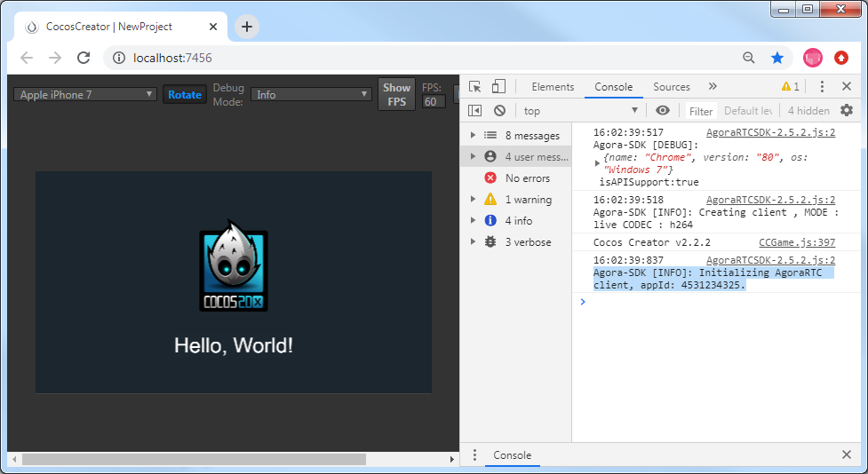Switch to the Console tab
The image size is (868, 474).
pos(613,87)
